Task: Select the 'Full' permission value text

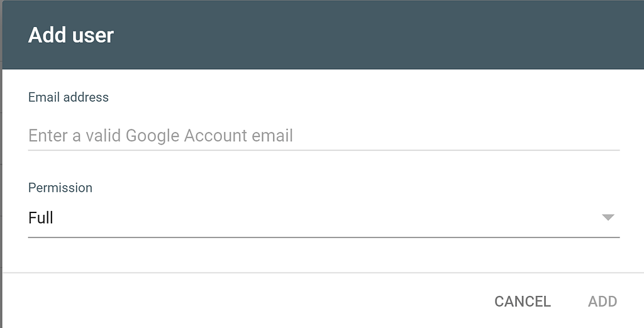Action: point(41,218)
